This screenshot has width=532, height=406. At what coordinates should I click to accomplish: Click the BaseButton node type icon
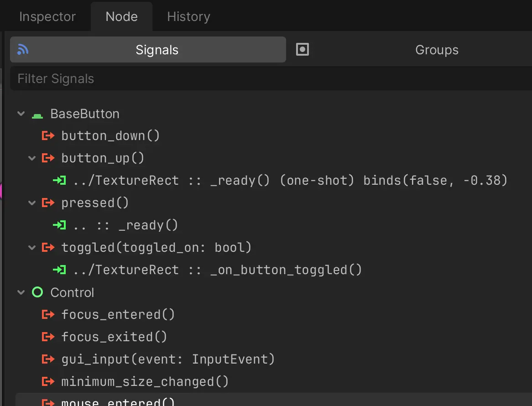(37, 114)
